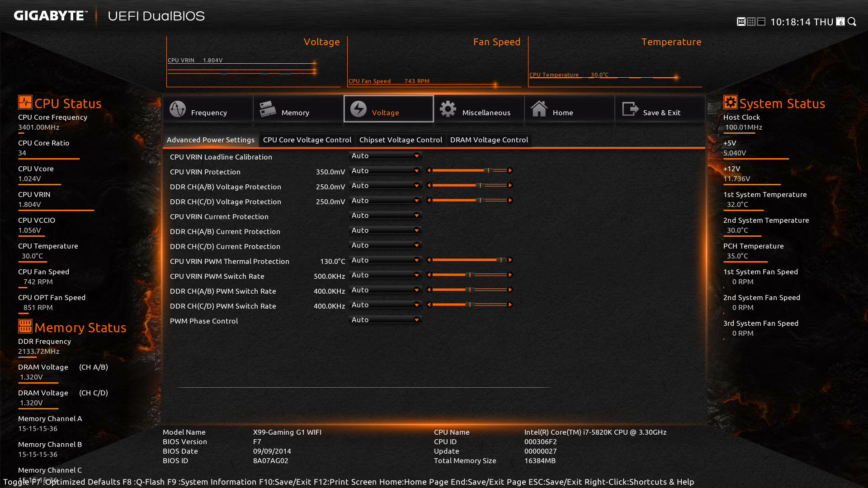The width and height of the screenshot is (868, 488).
Task: Click the System Status chip icon
Action: click(731, 102)
